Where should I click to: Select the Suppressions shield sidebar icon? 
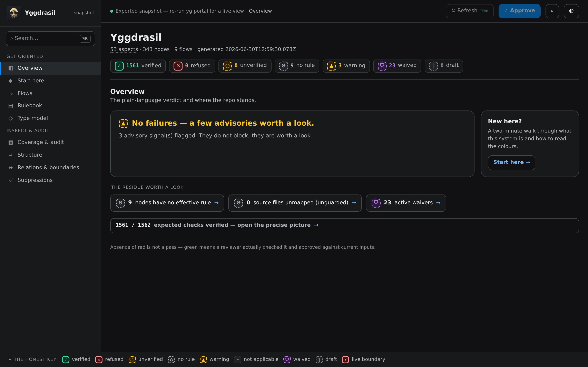point(11,180)
